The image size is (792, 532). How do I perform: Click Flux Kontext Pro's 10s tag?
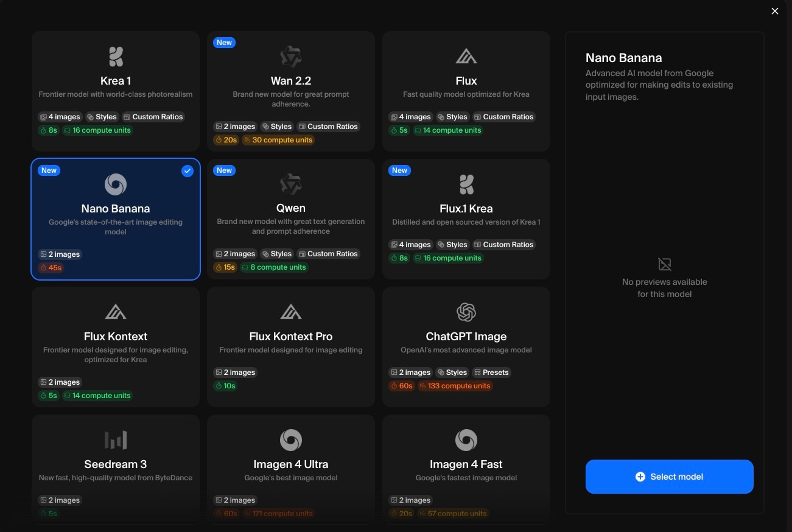[x=225, y=386]
